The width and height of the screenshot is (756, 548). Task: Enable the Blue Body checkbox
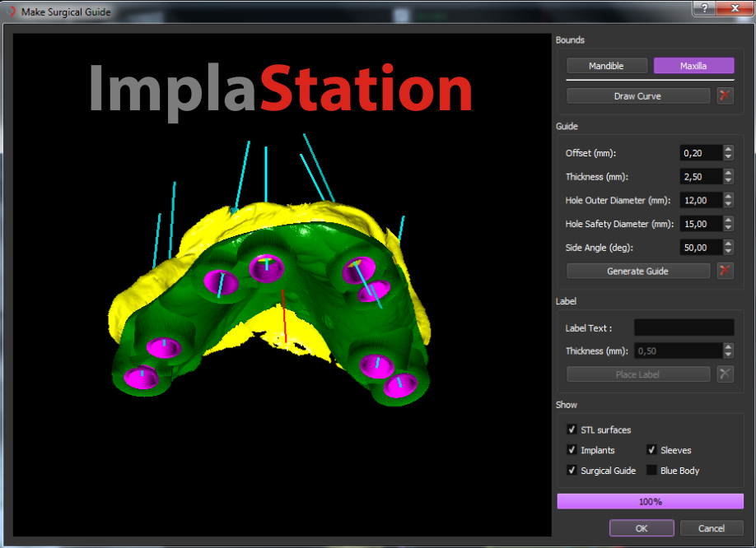click(x=651, y=470)
